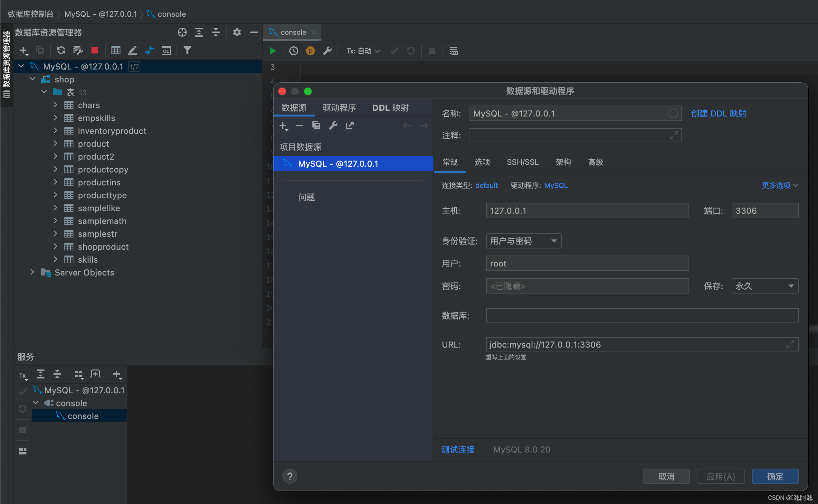Click the OK confirm button
818x504 pixels.
click(775, 476)
